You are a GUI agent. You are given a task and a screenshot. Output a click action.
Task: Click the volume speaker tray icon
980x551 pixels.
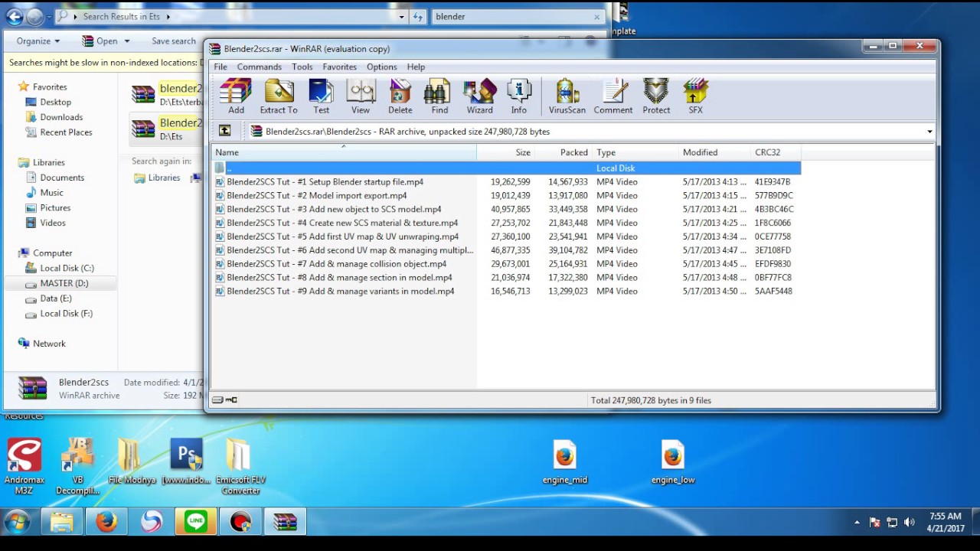click(x=910, y=523)
